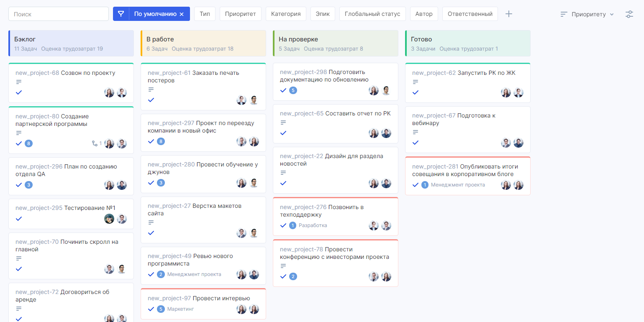Toggle checkmark on 'Дизайн для раздела новостей' card

coord(283,183)
